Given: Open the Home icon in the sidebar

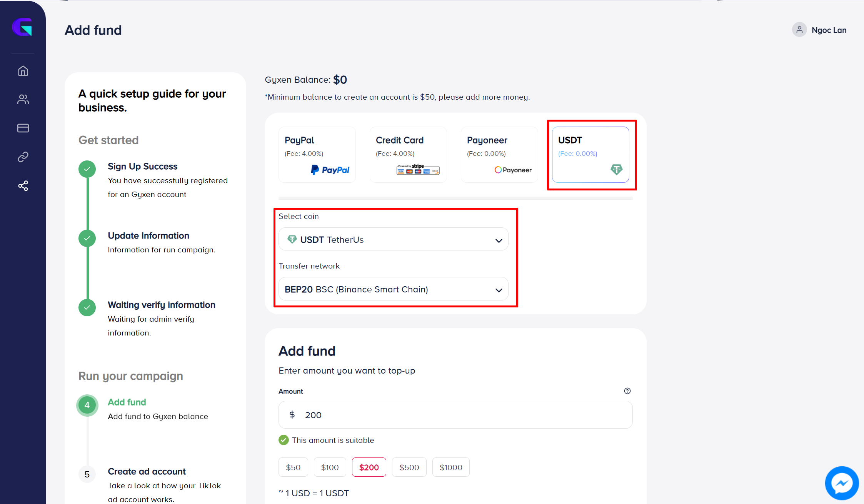Looking at the screenshot, I should pyautogui.click(x=23, y=71).
